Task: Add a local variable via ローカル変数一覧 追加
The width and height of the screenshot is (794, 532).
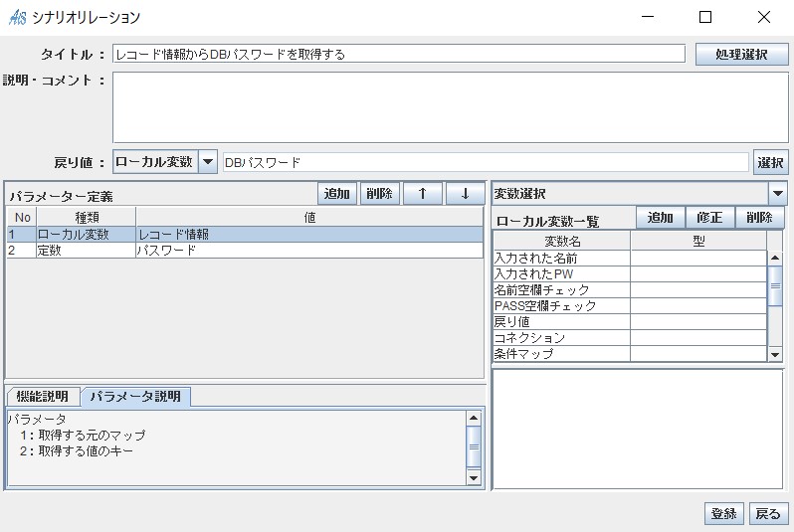Action: [x=661, y=218]
